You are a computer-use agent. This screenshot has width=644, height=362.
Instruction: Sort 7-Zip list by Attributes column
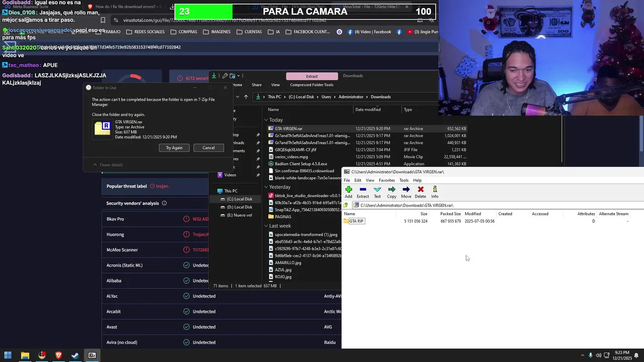[586, 214]
